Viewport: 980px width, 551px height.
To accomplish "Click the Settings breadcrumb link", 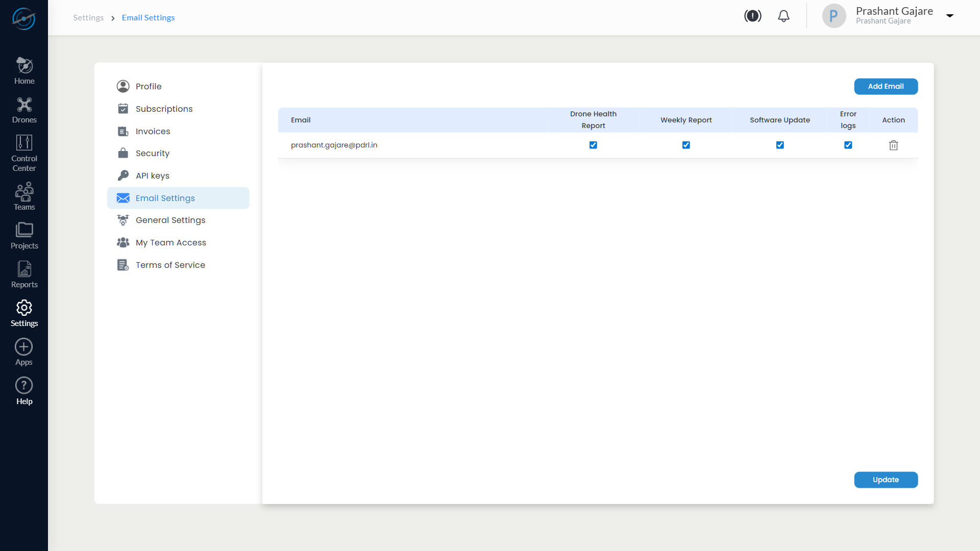I will pos(88,18).
